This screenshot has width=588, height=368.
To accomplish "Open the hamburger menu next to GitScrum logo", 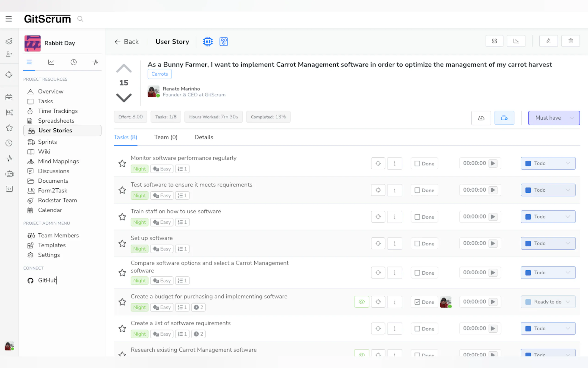I will tap(9, 19).
